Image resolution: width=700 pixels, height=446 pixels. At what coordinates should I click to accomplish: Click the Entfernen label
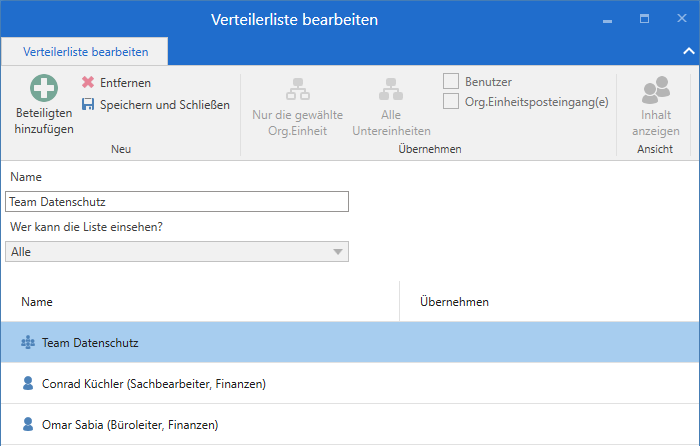click(x=125, y=83)
